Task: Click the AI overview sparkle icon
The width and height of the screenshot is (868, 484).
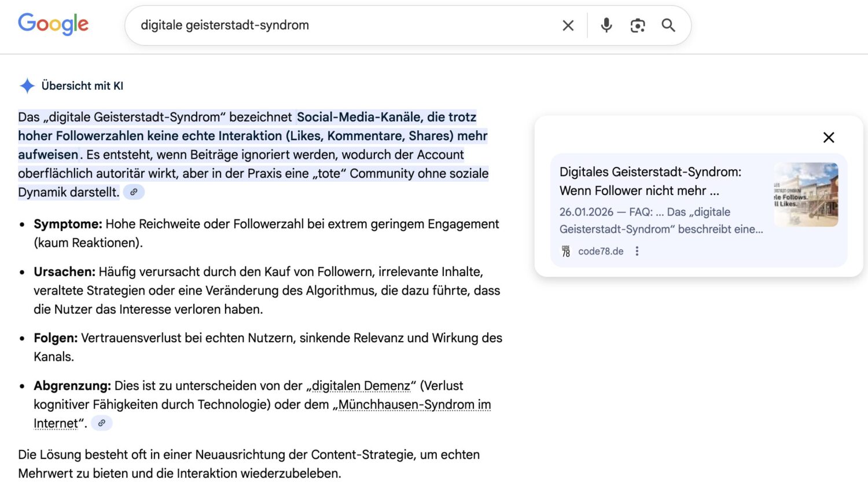Action: coord(27,86)
